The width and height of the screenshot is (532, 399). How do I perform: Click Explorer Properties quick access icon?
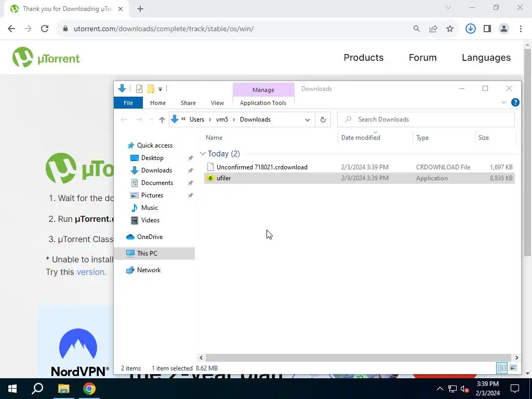point(139,89)
